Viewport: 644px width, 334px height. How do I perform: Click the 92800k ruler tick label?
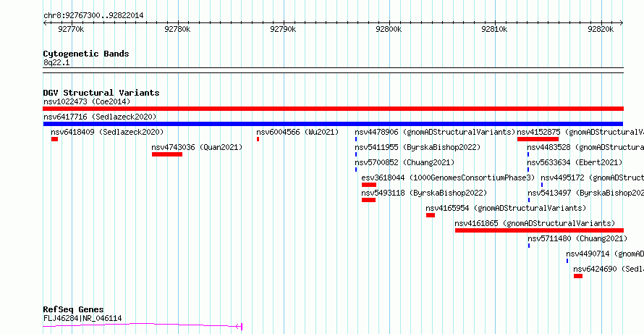click(389, 29)
